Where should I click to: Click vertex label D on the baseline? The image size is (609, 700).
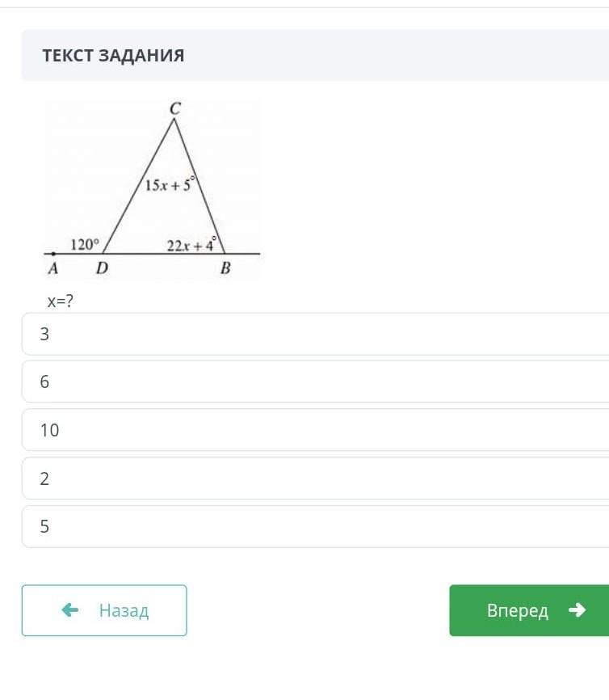(x=102, y=268)
